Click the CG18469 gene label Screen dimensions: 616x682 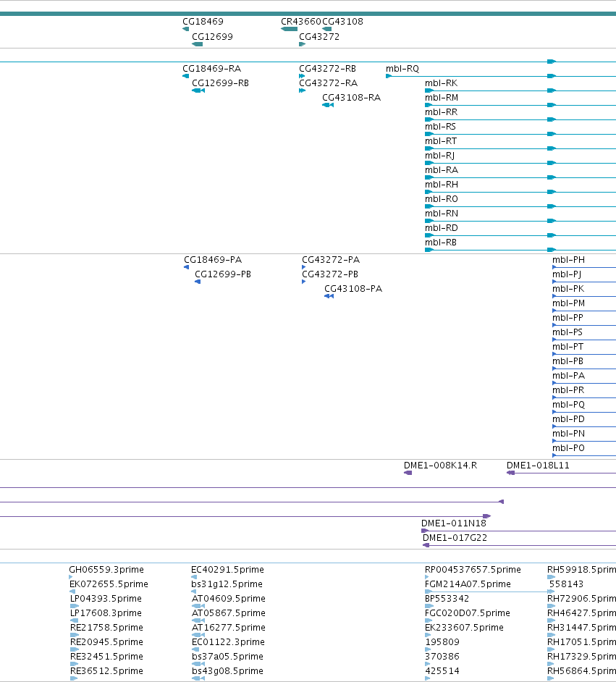tap(203, 21)
